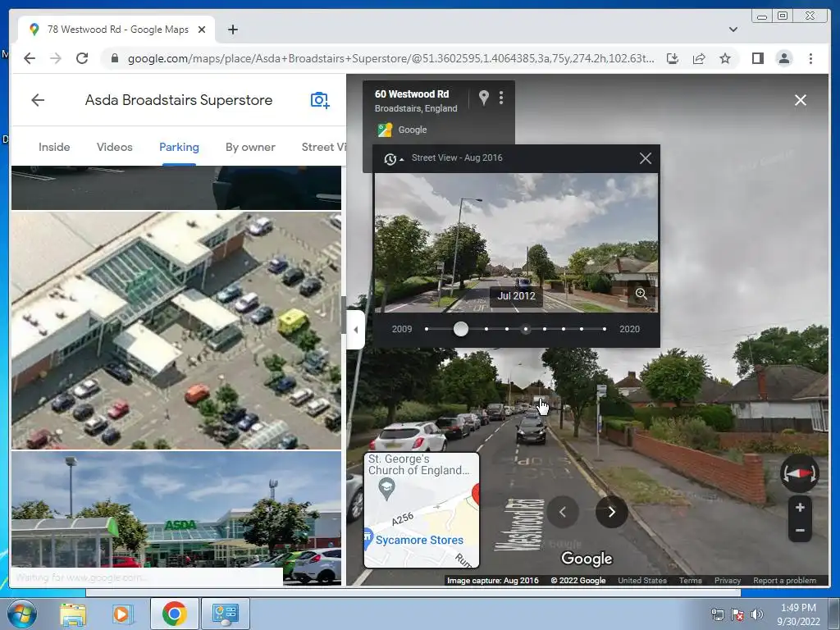Zoom into the Jul 2012 preview with magnifier
Screen dimensions: 840x630
[641, 294]
